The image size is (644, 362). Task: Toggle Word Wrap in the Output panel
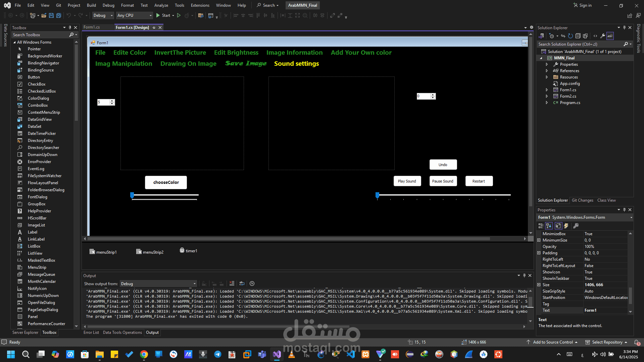[242, 283]
